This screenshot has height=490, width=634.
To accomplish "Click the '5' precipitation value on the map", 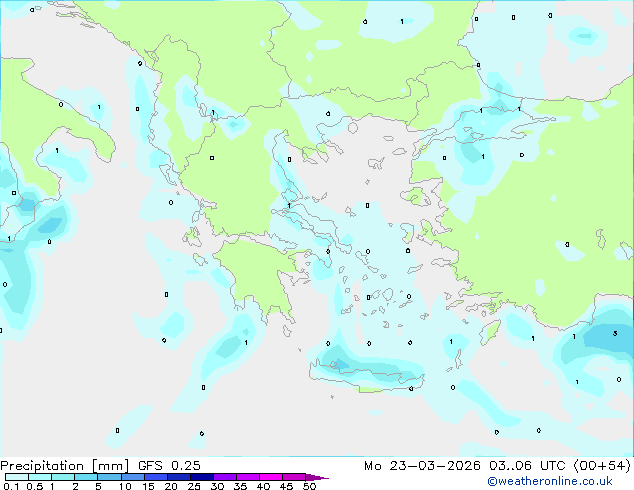I will tap(615, 334).
